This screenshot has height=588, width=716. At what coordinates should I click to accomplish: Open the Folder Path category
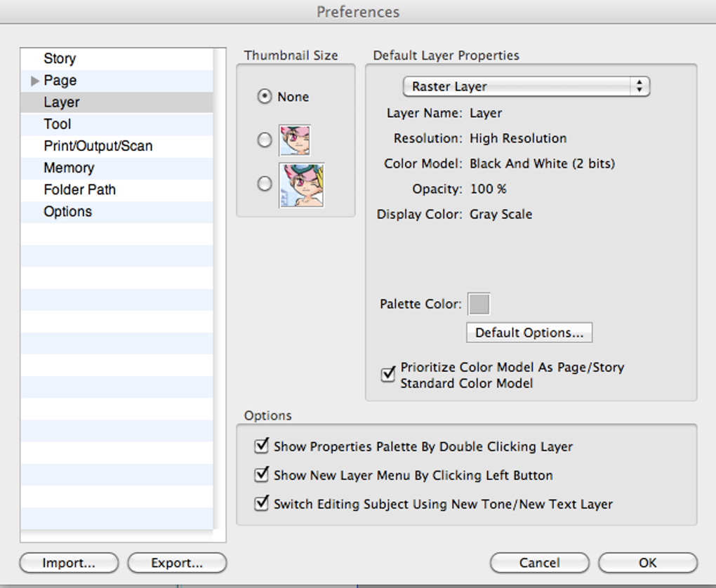pos(117,190)
